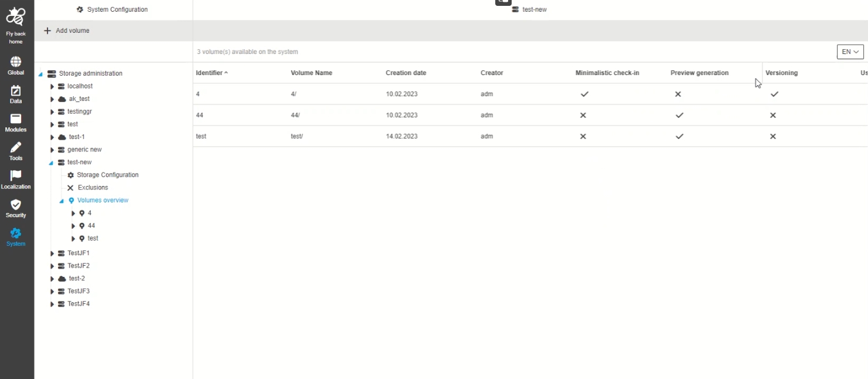Click Volume Name cell '44/'
This screenshot has height=379, width=868.
point(295,115)
